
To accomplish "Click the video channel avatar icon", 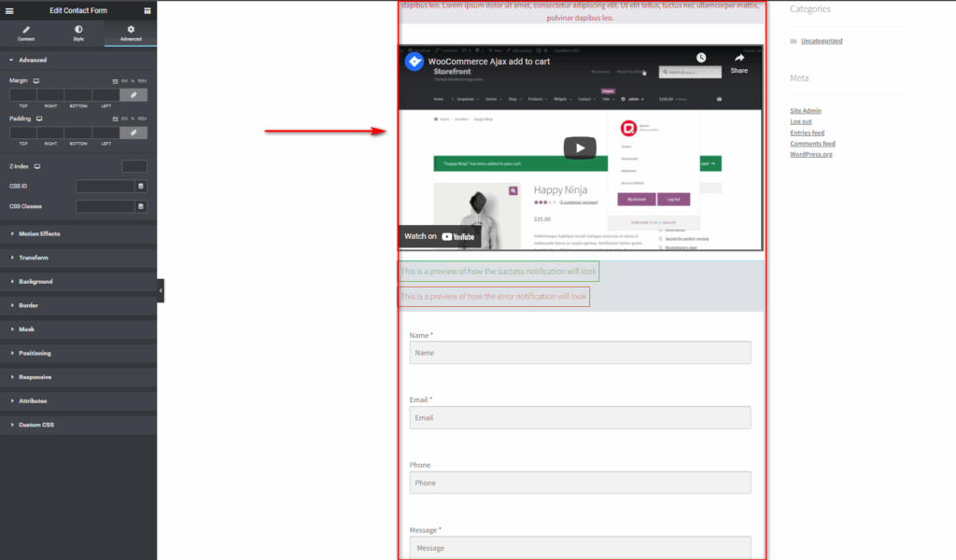I will (x=415, y=62).
